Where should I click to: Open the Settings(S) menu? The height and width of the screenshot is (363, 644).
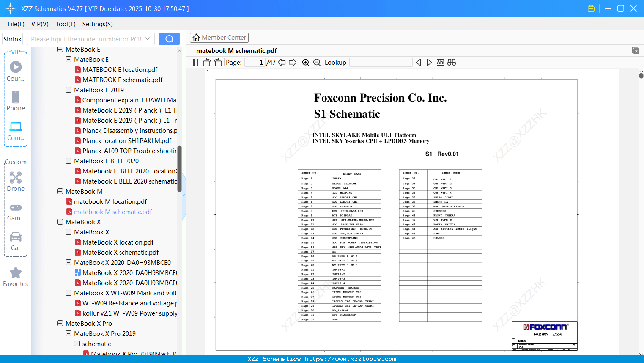point(98,24)
